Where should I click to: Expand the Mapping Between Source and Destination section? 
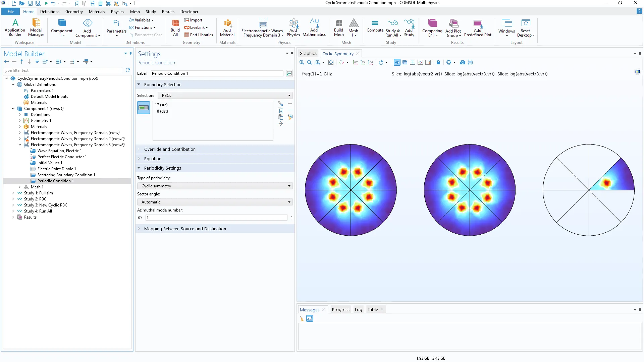pyautogui.click(x=185, y=229)
